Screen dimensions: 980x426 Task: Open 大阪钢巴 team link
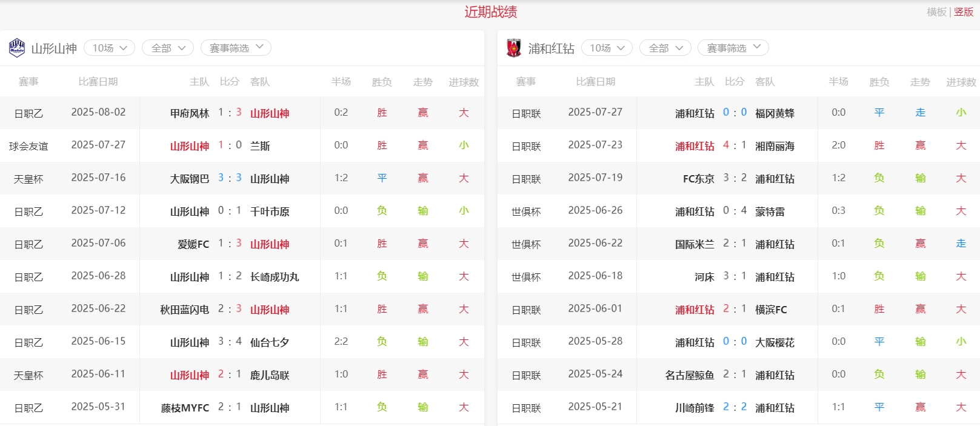189,179
